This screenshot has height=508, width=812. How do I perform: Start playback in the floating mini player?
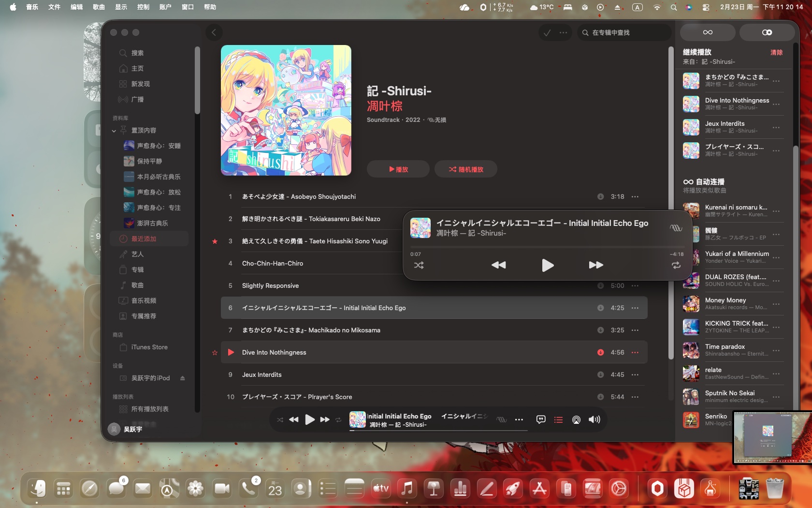coord(548,265)
